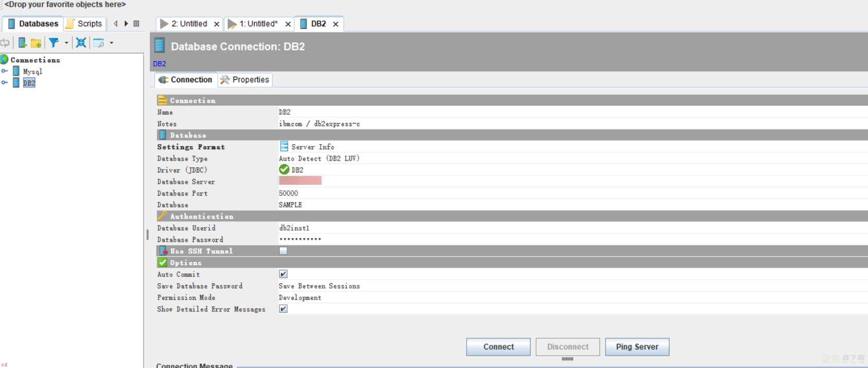Change Permission Mode value Development
Image resolution: width=868 pixels, height=368 pixels.
573,297
